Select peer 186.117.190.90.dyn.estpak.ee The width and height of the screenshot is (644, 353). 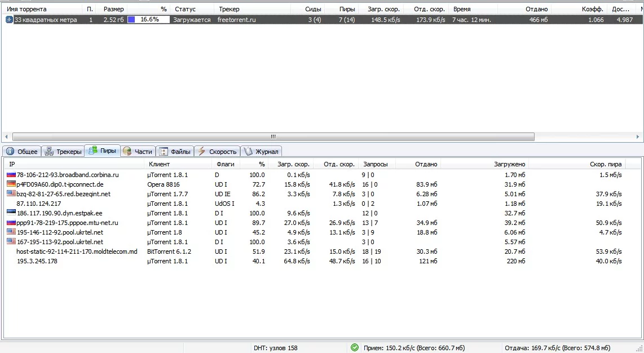(60, 213)
